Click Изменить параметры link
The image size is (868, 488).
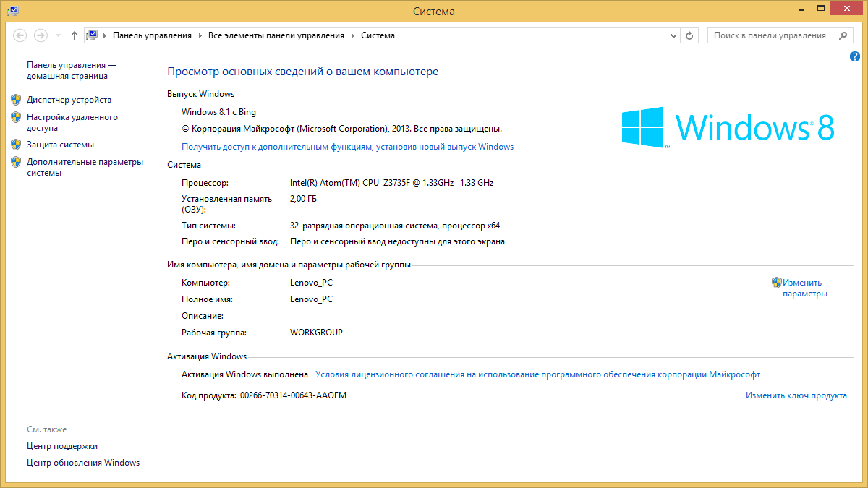click(804, 288)
